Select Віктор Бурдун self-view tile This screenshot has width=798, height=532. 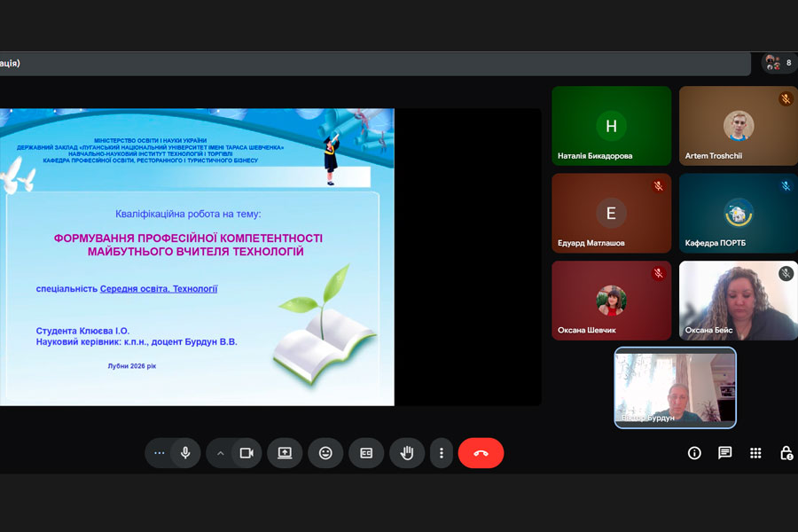pos(676,388)
